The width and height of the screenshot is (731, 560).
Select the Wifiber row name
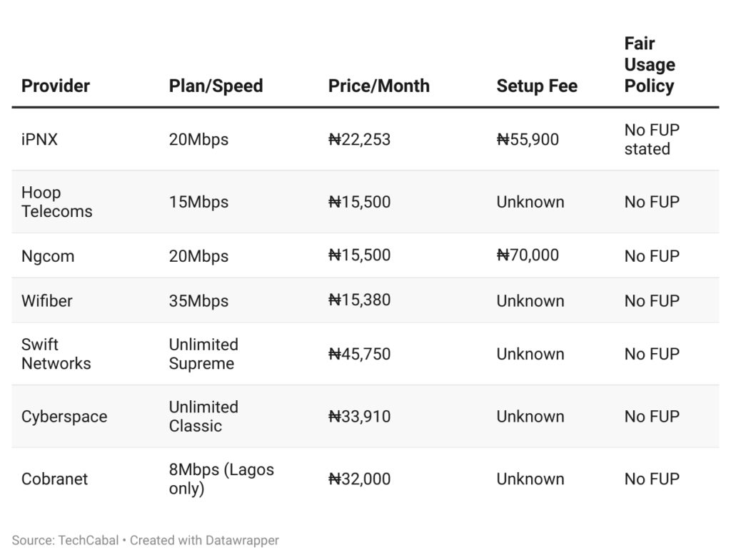47,301
